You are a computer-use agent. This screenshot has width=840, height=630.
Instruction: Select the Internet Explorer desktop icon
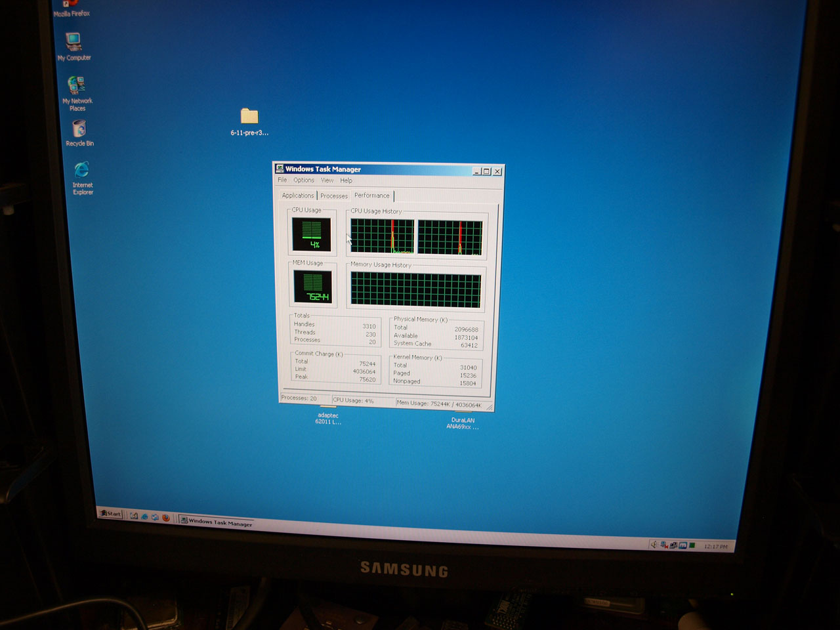point(83,178)
